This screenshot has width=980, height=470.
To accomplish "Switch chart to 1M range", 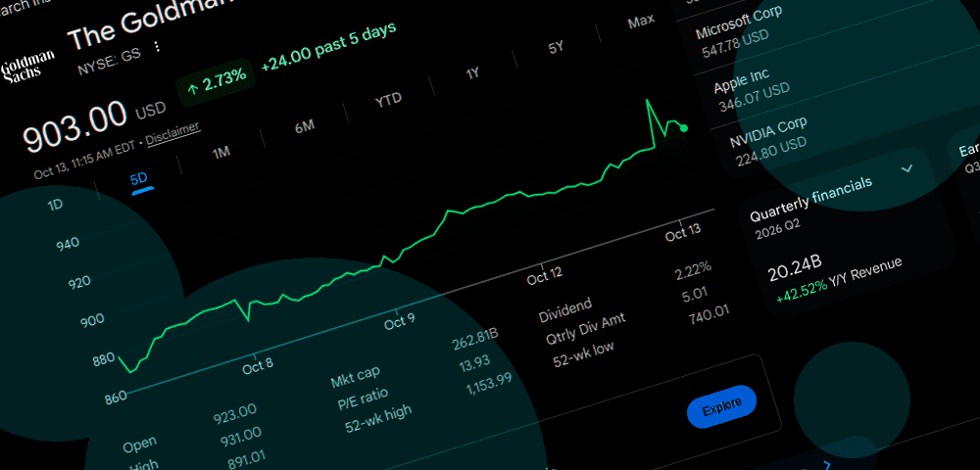I will [x=221, y=153].
